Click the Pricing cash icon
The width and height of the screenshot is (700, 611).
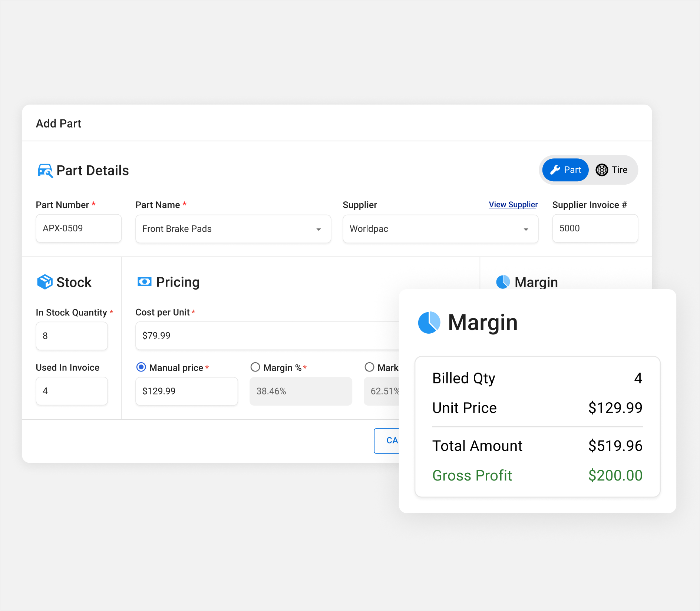tap(144, 282)
